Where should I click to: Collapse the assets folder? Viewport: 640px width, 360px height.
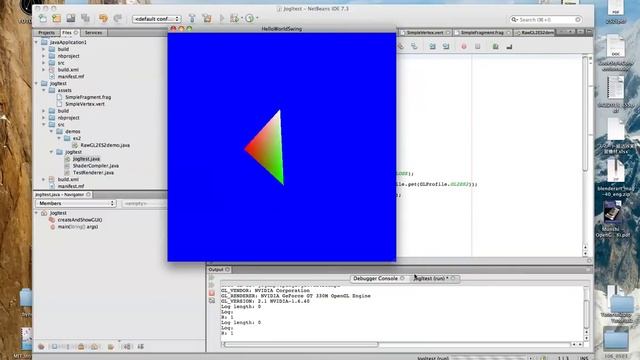(44, 90)
